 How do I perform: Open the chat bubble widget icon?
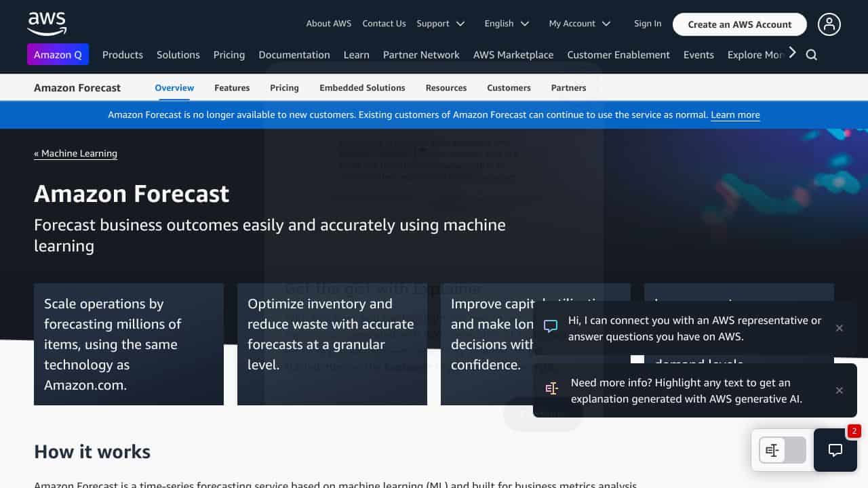pos(835,450)
